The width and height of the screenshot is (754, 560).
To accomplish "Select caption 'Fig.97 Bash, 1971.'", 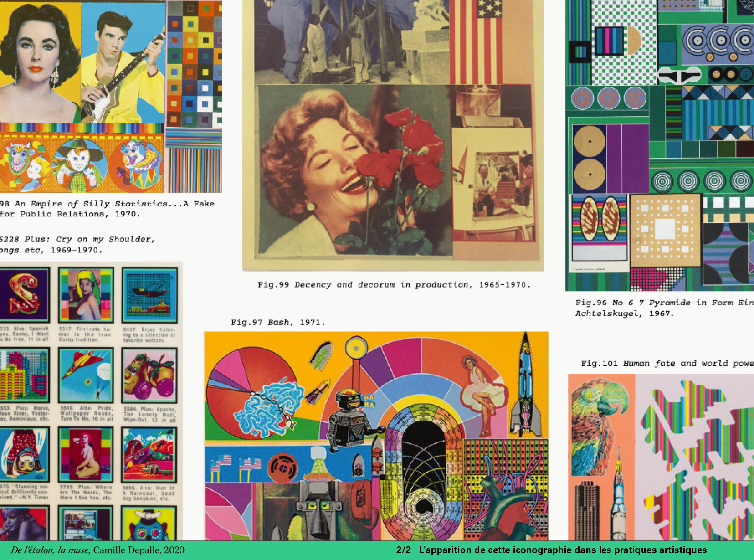I will [278, 322].
